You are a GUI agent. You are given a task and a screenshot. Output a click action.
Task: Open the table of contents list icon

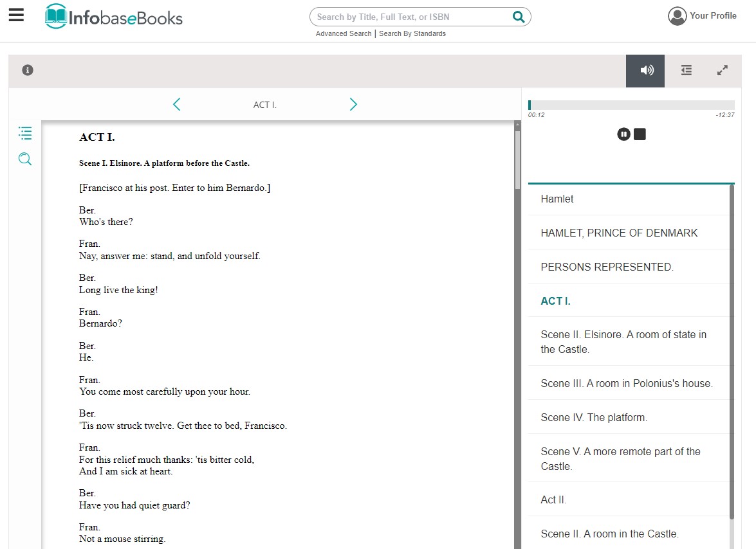click(25, 133)
